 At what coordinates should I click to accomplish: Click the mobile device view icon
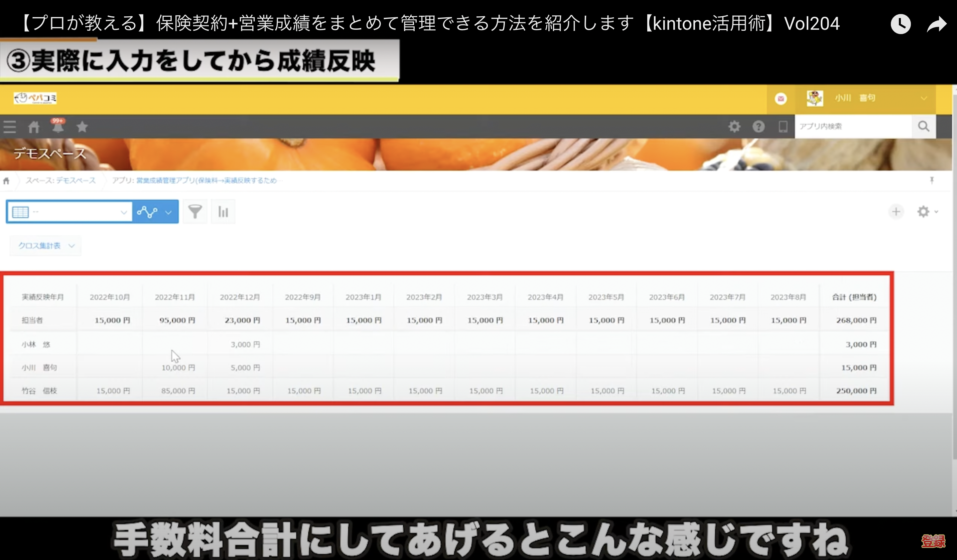(783, 126)
